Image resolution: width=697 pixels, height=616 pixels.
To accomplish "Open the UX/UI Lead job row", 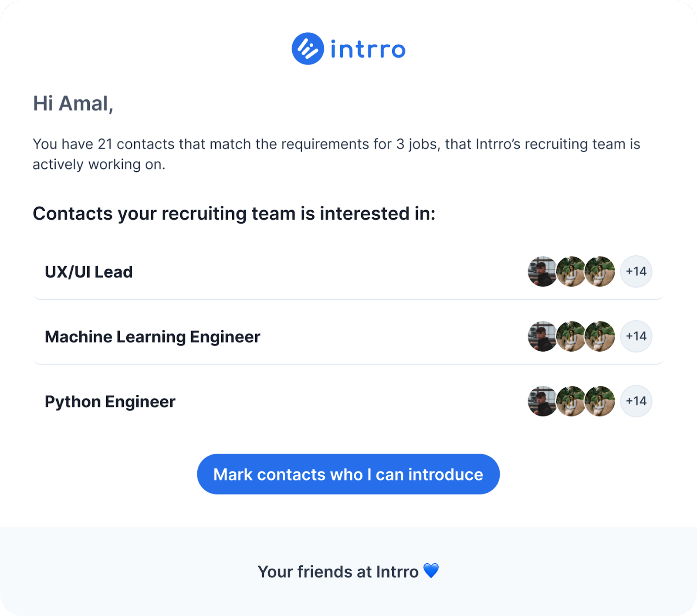I will [89, 272].
